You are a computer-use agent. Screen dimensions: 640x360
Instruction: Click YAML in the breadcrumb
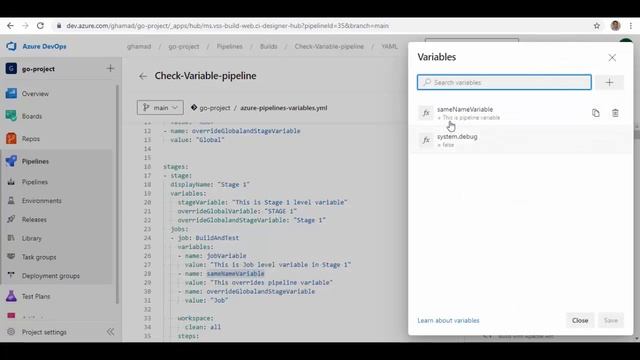[x=389, y=47]
